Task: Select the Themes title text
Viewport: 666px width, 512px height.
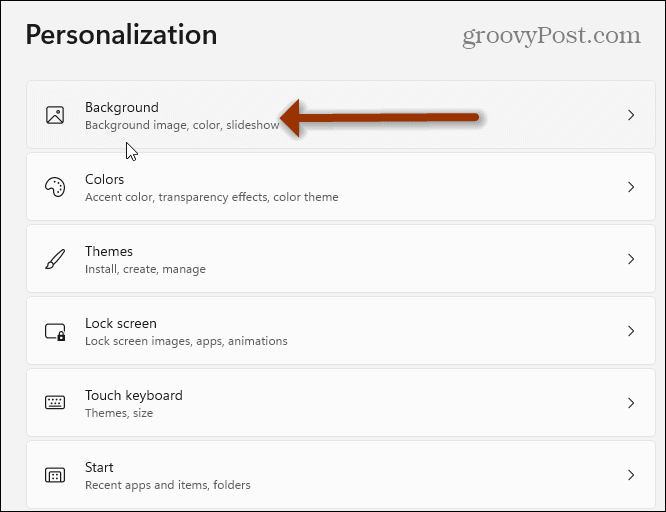Action: click(x=109, y=251)
